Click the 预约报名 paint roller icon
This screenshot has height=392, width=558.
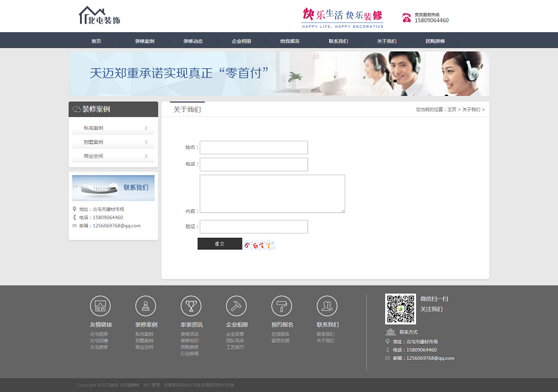pos(281,306)
